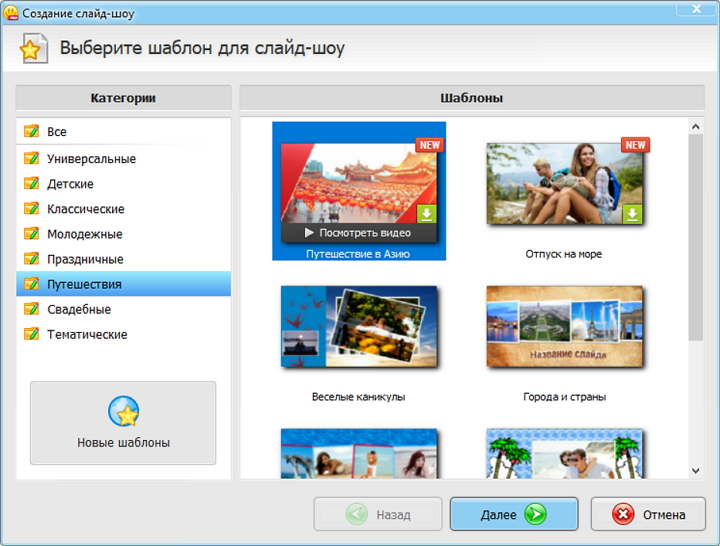Click the Далее button to continue

pos(514,514)
